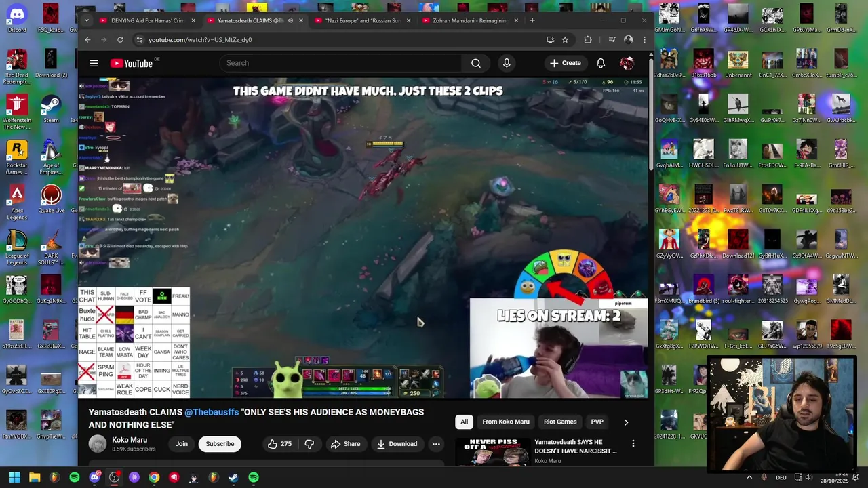Subscribe to Koko Maru

coord(220,444)
